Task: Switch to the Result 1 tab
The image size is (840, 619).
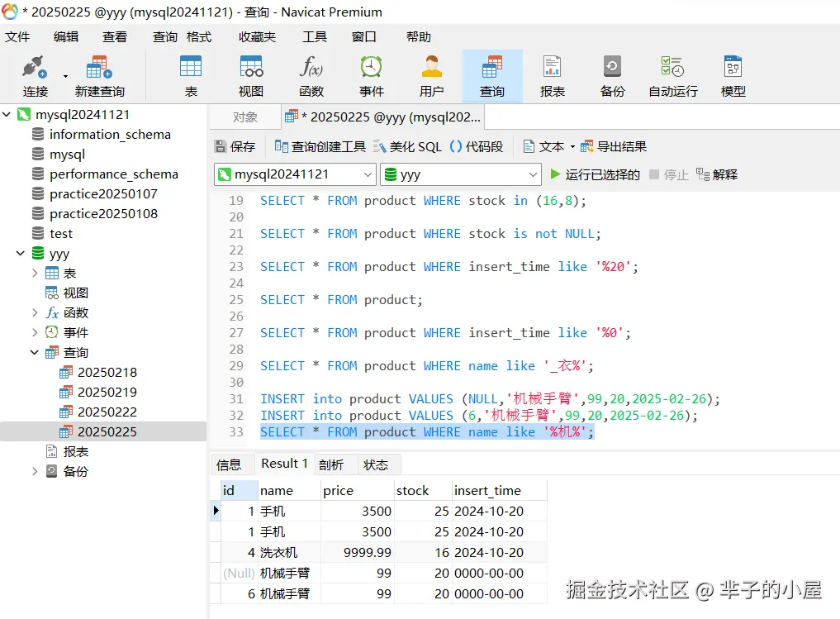Action: pyautogui.click(x=284, y=464)
